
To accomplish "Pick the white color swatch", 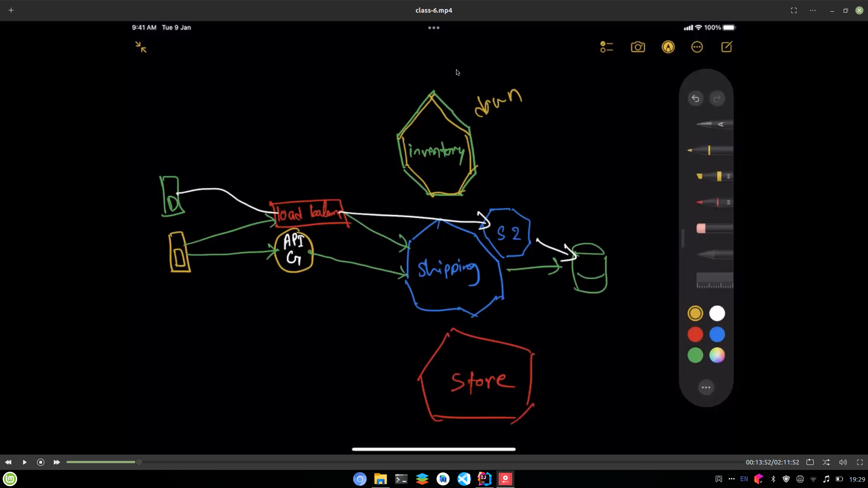I will (717, 313).
